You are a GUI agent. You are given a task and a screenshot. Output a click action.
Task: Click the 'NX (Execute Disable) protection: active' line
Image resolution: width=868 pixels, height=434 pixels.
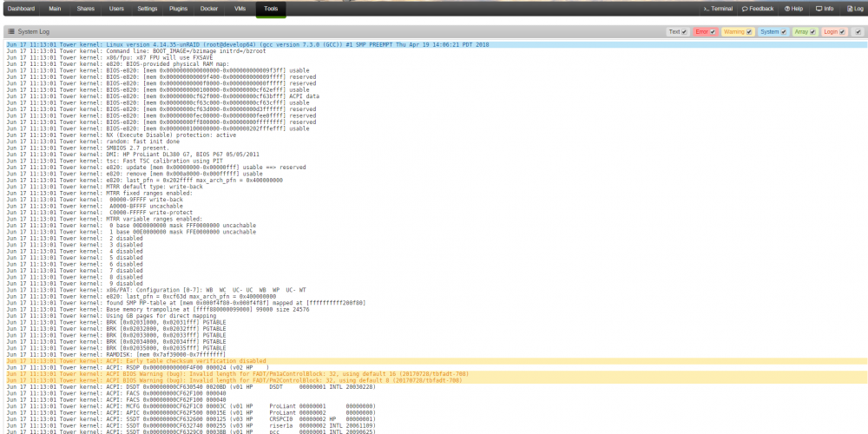(x=122, y=135)
